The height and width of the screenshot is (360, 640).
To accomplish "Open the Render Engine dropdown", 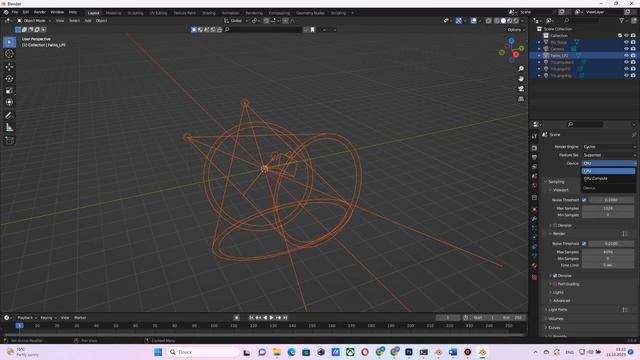I will [x=609, y=147].
